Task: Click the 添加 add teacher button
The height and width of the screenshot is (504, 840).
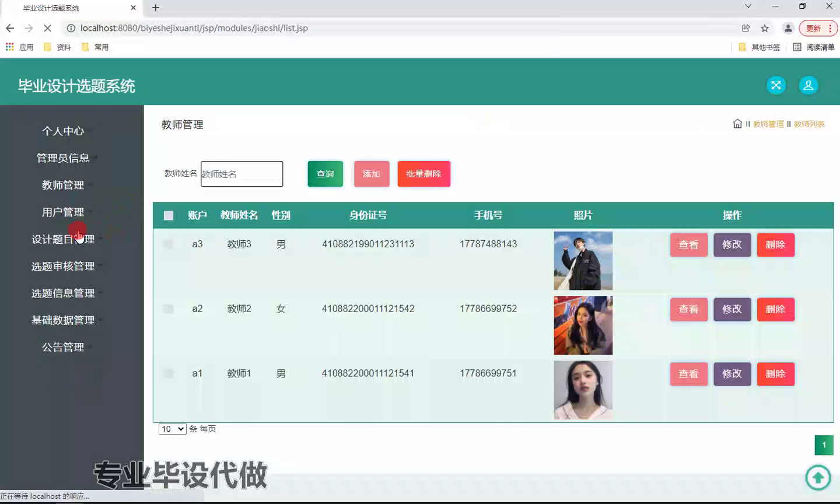Action: tap(372, 174)
